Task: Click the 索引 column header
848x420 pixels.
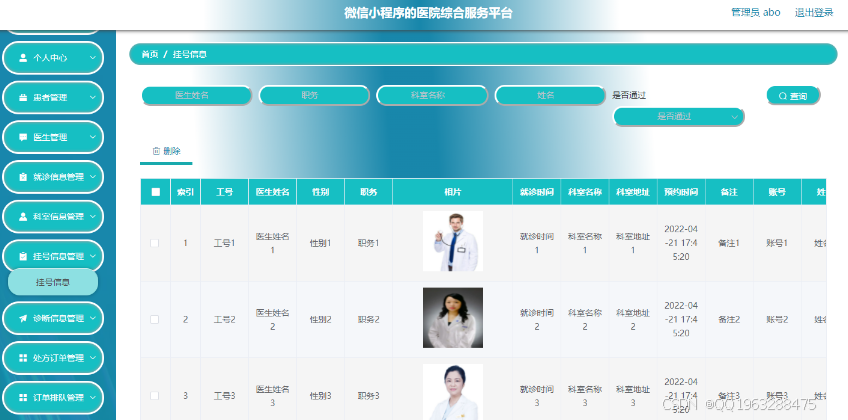Action: click(x=186, y=192)
